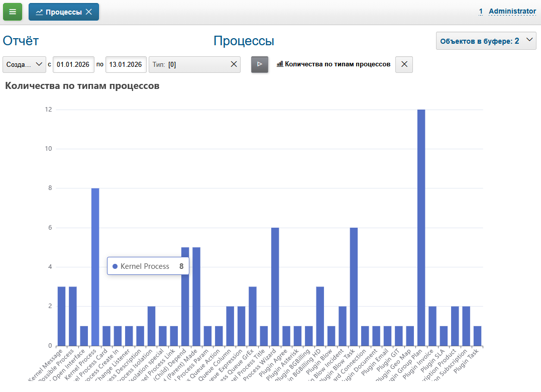
Task: Click the Plugin Blow Task bar
Action: 354,286
